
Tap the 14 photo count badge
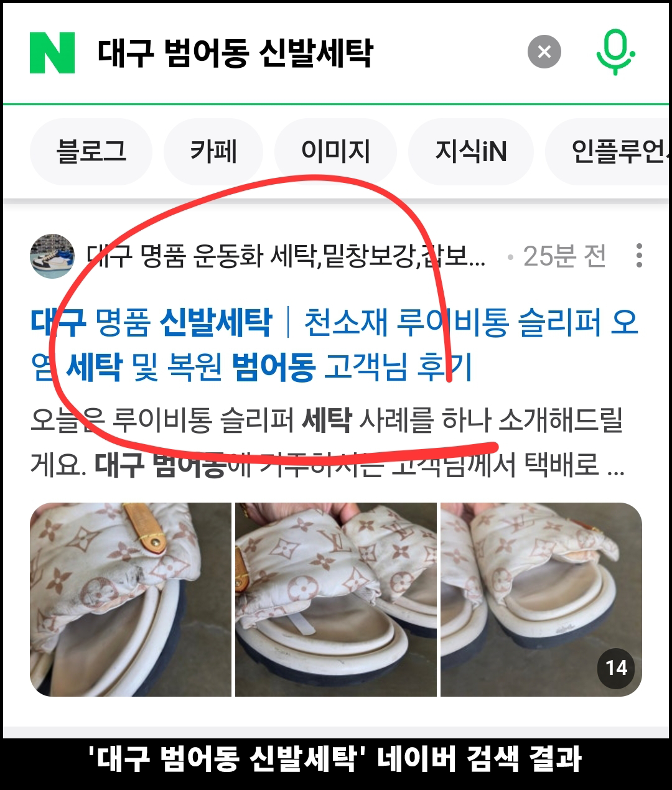(616, 668)
